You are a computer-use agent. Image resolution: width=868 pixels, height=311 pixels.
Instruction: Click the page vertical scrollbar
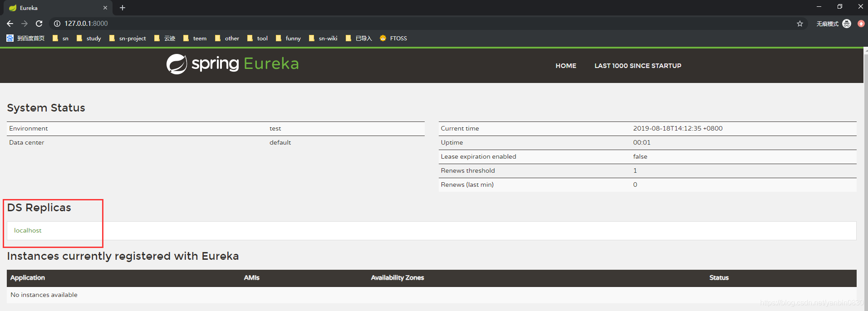coord(866,179)
